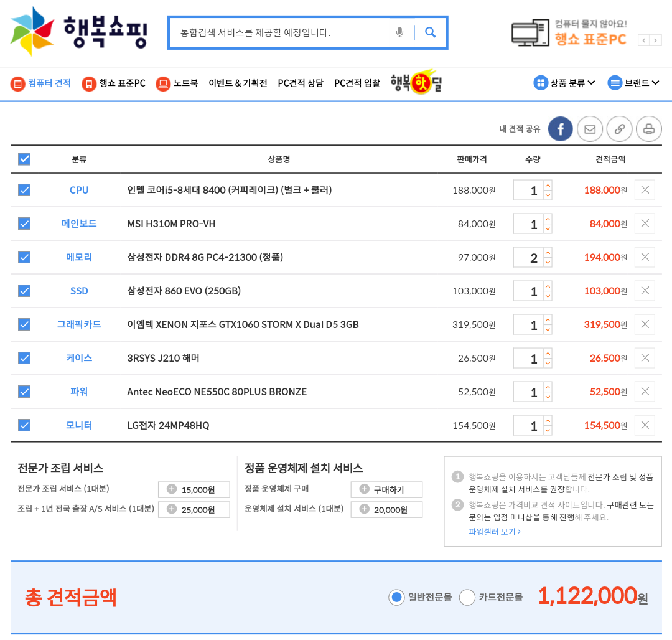Copy estimate link icon
This screenshot has width=672, height=640.
(x=619, y=129)
